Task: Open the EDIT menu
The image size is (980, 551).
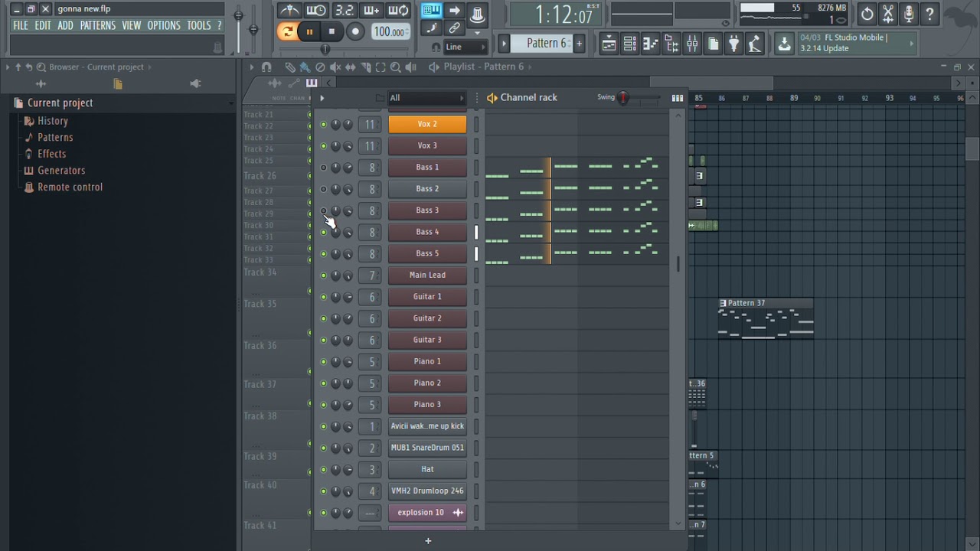Action: click(43, 25)
